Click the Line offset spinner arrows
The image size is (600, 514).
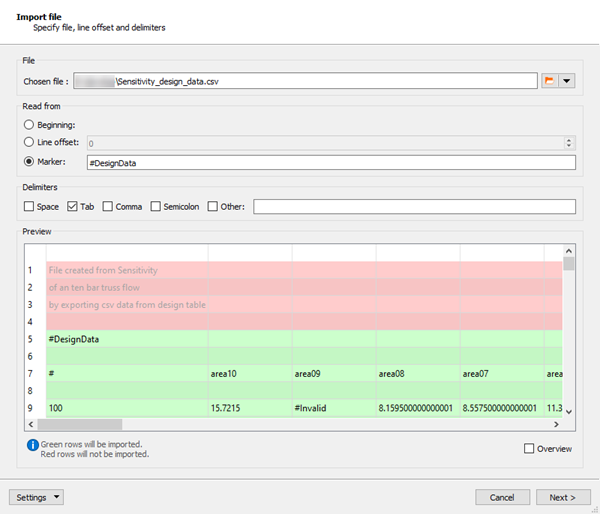pos(569,143)
